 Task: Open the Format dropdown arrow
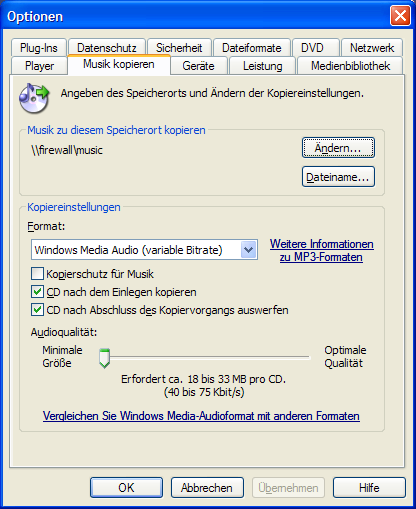pyautogui.click(x=248, y=250)
